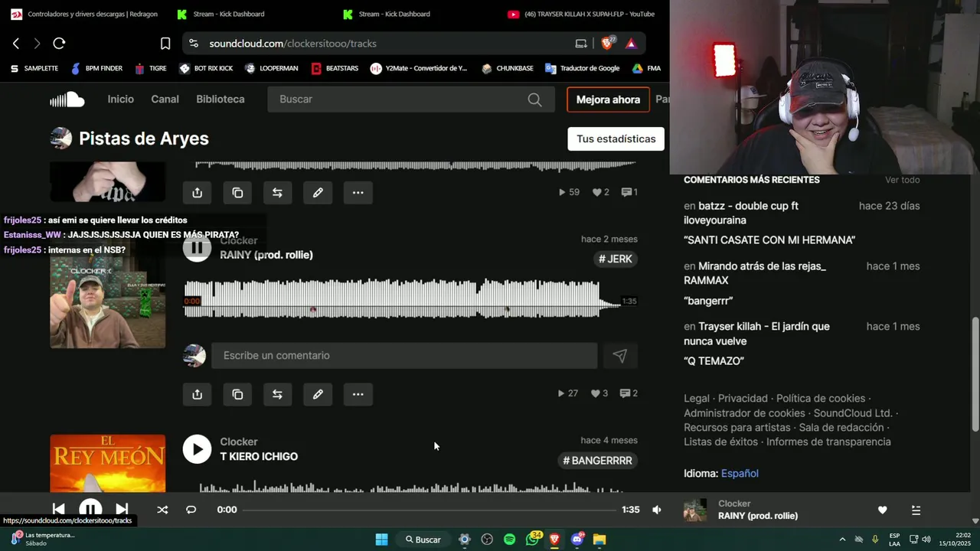Edit the RAINY (prod. rollie) track
The height and width of the screenshot is (551, 980).
click(318, 394)
